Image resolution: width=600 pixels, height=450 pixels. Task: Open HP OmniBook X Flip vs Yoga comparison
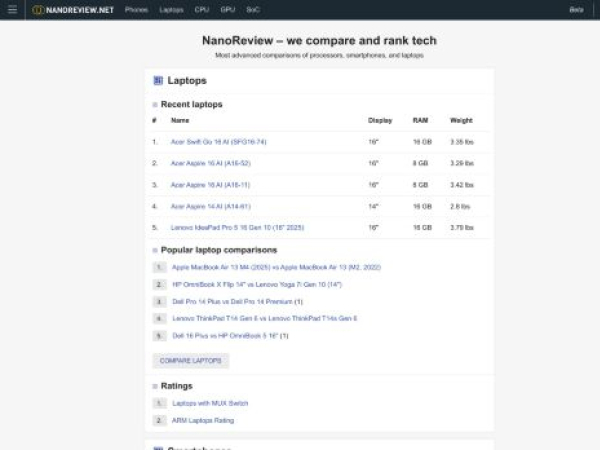click(x=257, y=284)
